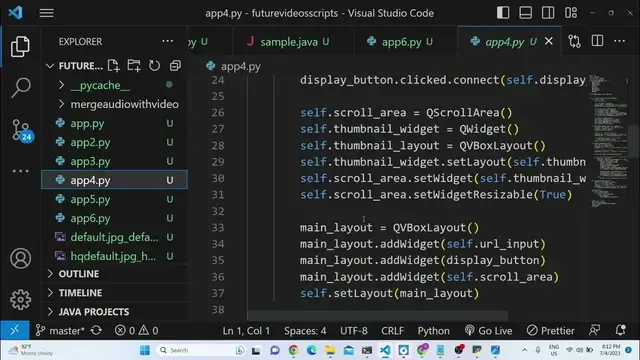640x360 pixels.
Task: Open notifications bell in status bar
Action: tap(621, 330)
